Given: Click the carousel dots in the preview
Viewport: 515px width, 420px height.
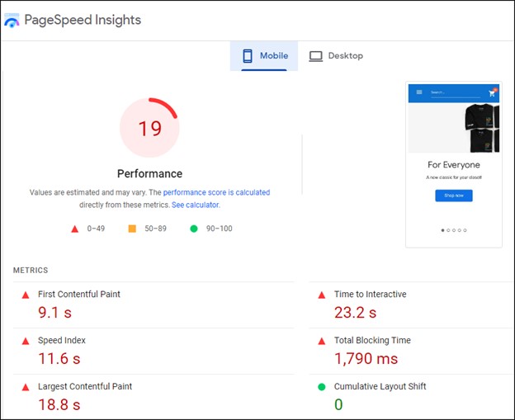Looking at the screenshot, I should pos(454,230).
